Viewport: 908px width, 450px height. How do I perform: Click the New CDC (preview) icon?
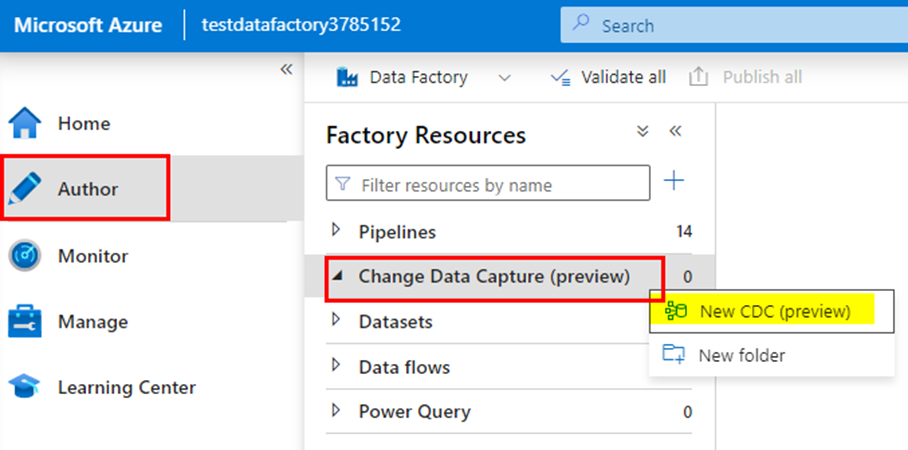pos(676,311)
